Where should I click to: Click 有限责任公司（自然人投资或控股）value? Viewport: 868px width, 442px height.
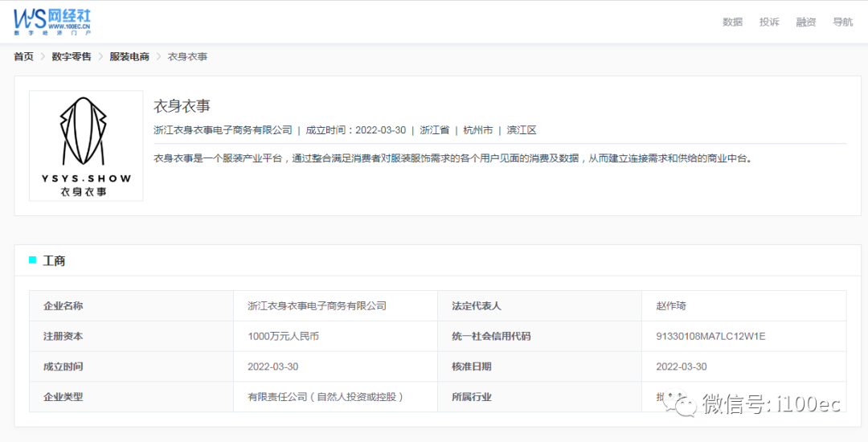(x=325, y=397)
